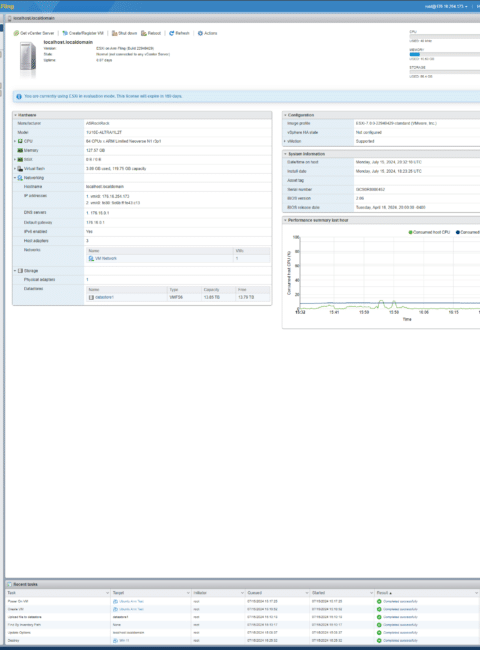The image size is (480, 650).
Task: Click the Memory usage bar
Action: tap(444, 54)
